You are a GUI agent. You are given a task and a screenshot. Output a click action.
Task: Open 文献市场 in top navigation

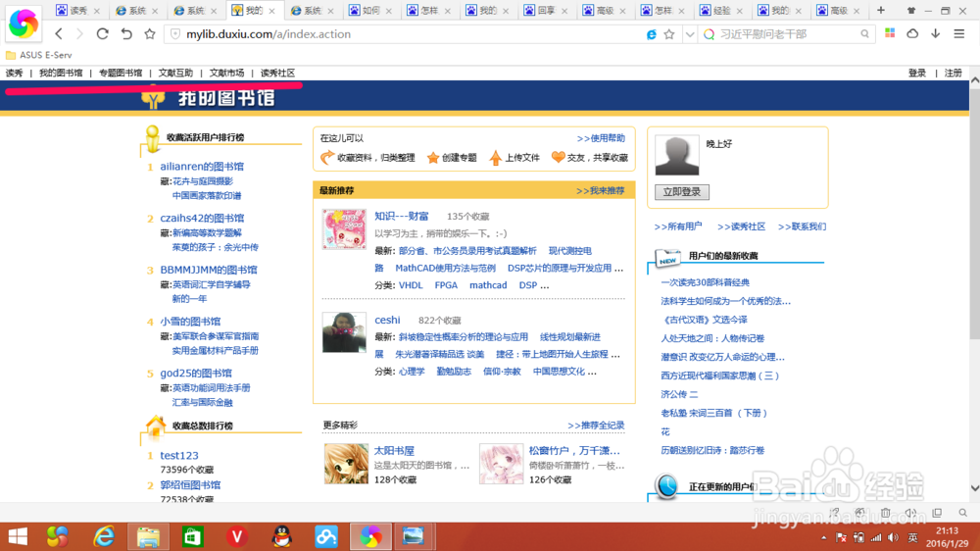(227, 74)
